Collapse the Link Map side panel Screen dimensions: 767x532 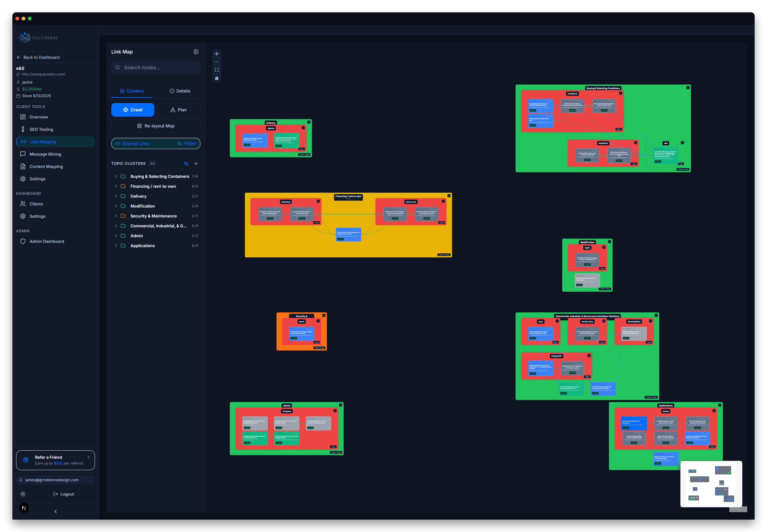pos(196,52)
